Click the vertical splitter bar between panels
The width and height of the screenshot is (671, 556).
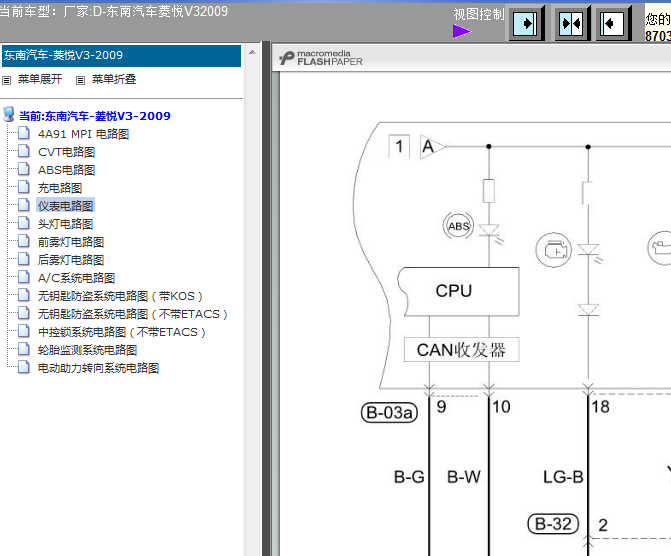[266, 298]
